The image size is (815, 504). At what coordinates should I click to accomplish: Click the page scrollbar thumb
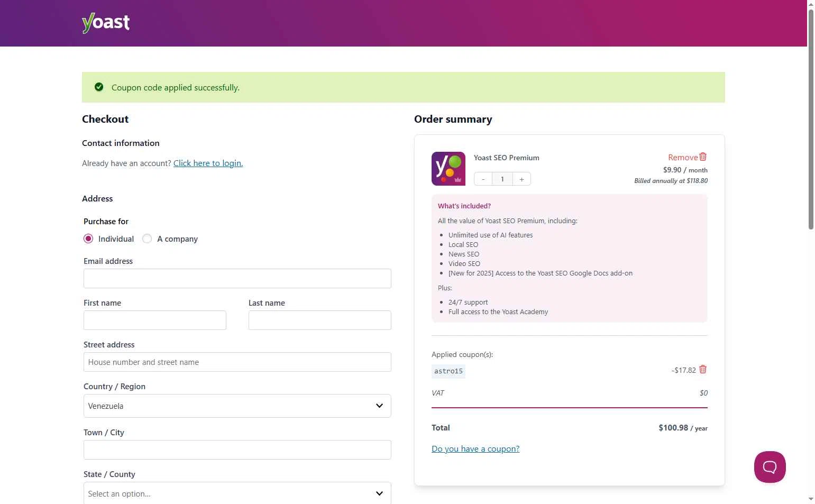tap(811, 119)
